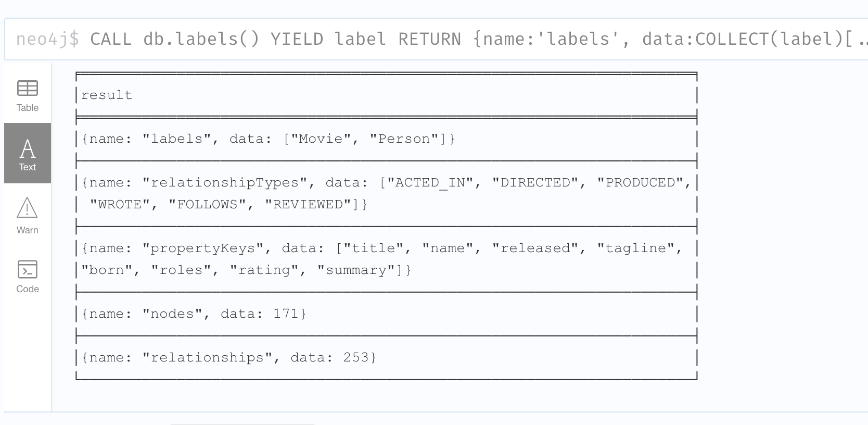The width and height of the screenshot is (868, 425).
Task: Select the 'Warn' label in the sidebar
Action: pyautogui.click(x=28, y=230)
